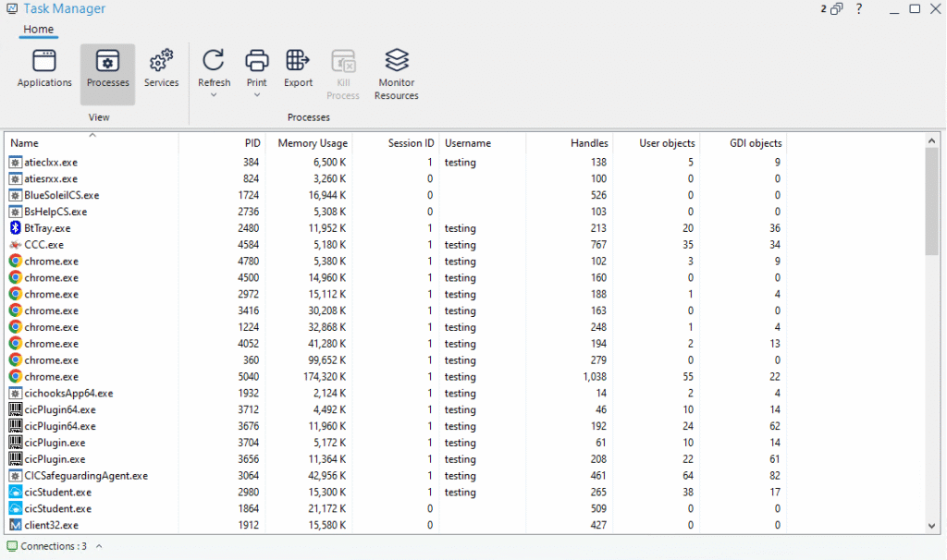This screenshot has height=560, width=947.
Task: Open Monitor Resources
Action: pyautogui.click(x=396, y=74)
